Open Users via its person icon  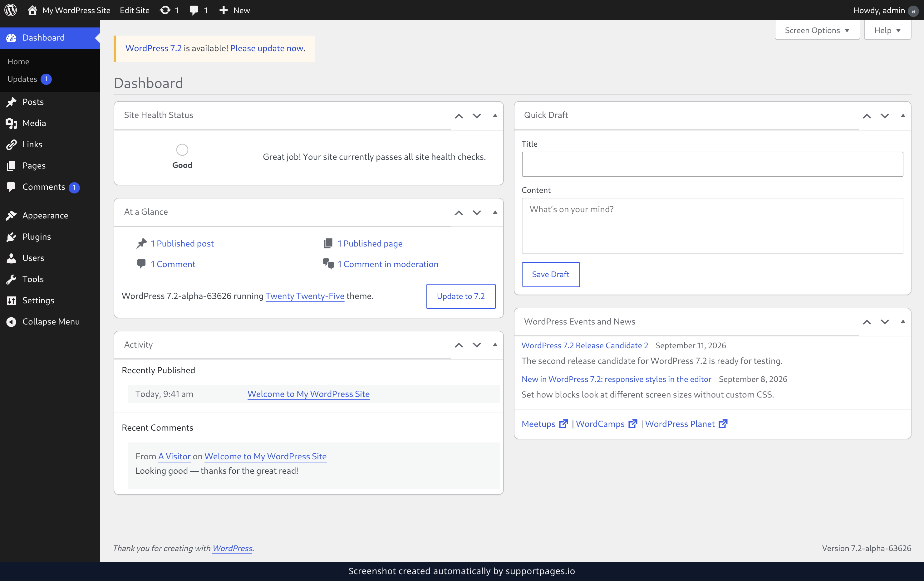click(12, 258)
